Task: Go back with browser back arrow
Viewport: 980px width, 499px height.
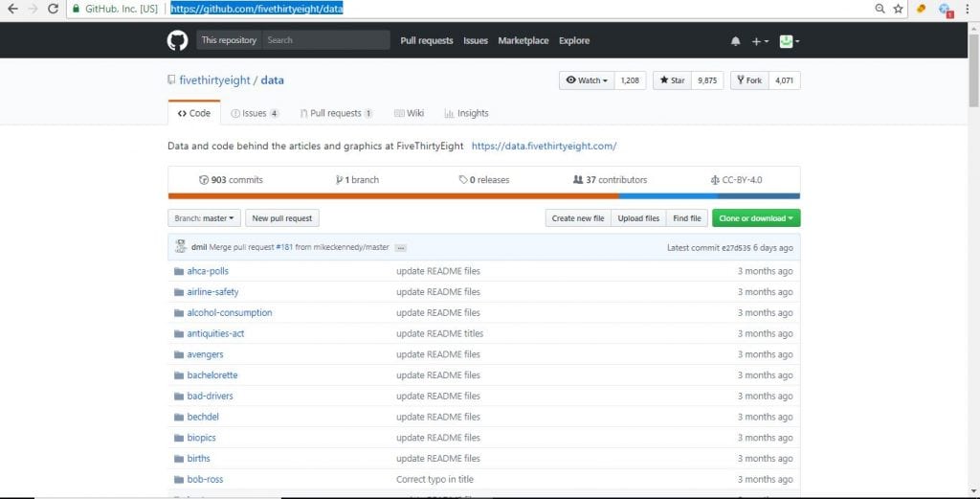Action: 12,9
